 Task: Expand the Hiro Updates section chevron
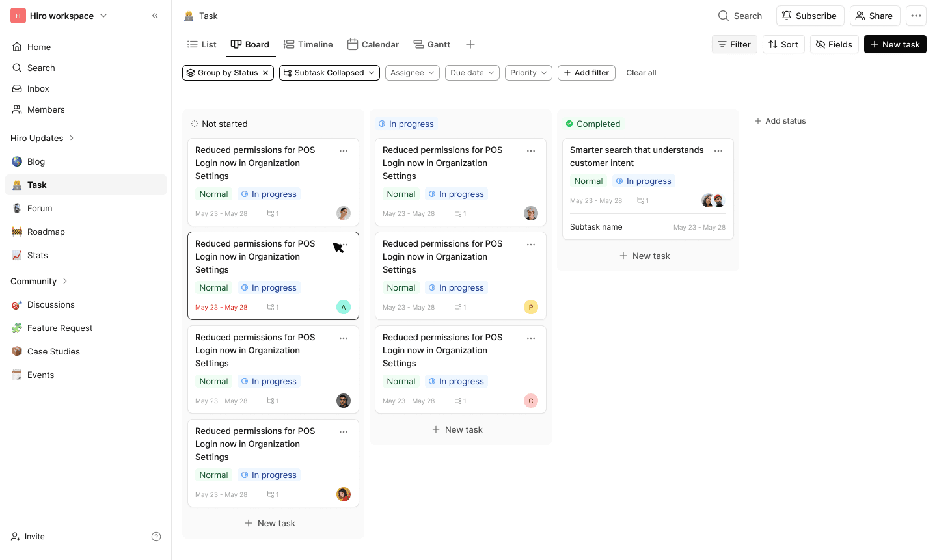72,138
